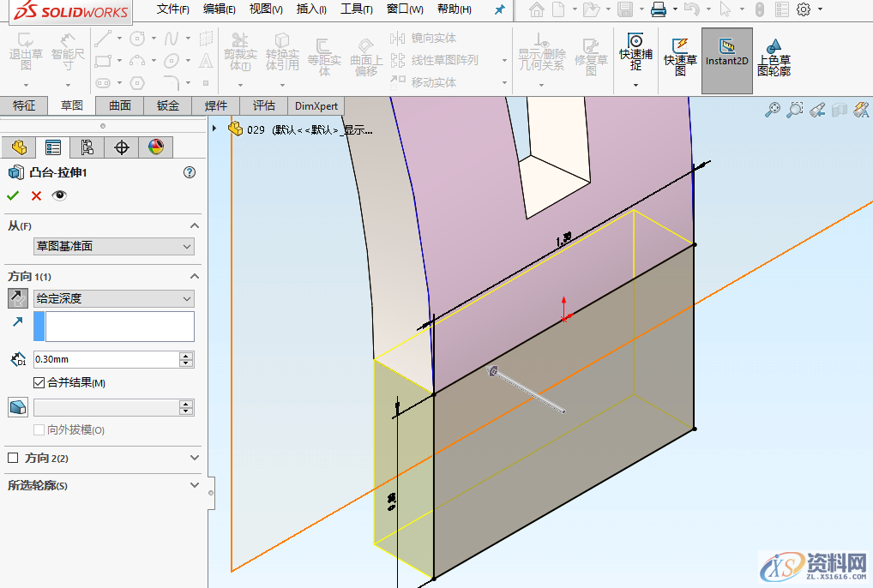Click the Quick Snaps (快速捕捉) icon

coord(636,53)
